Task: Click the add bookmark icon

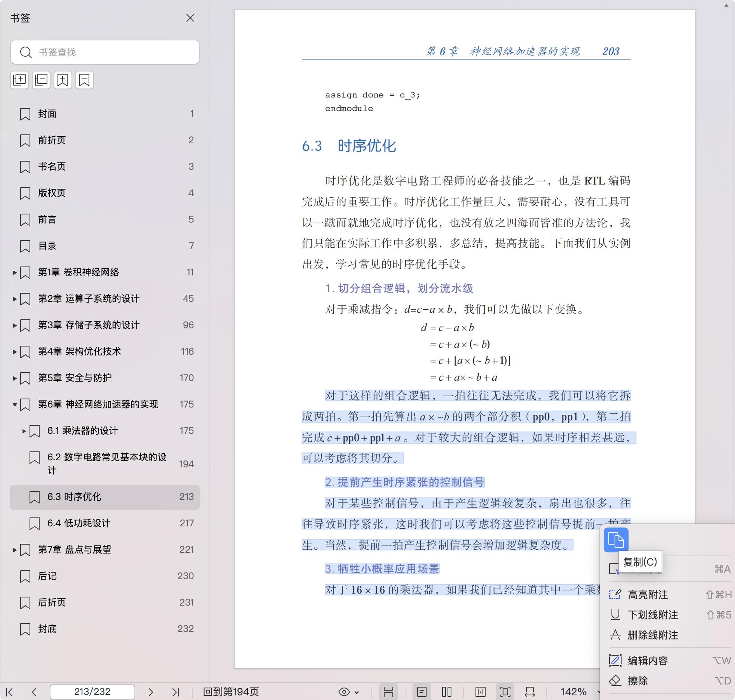Action: click(63, 80)
